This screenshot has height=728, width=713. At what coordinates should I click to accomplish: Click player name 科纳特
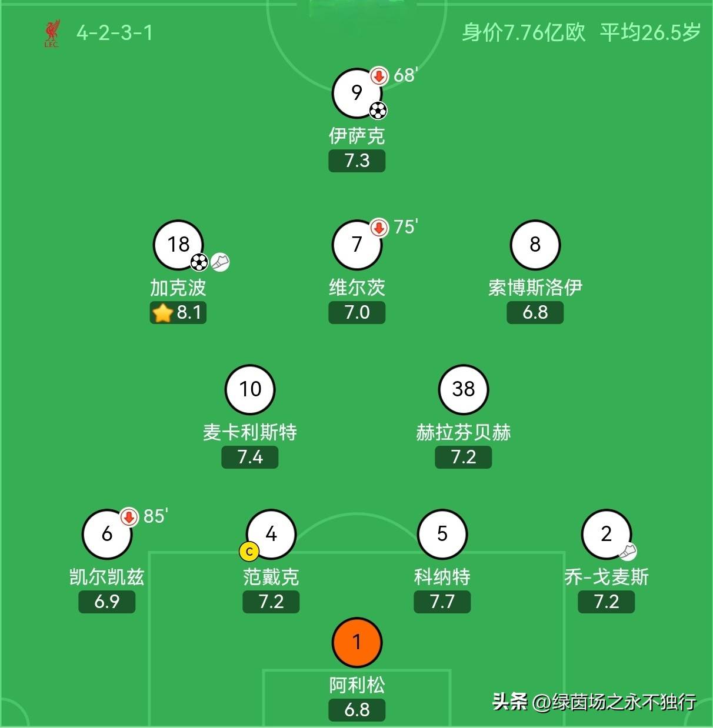(442, 577)
